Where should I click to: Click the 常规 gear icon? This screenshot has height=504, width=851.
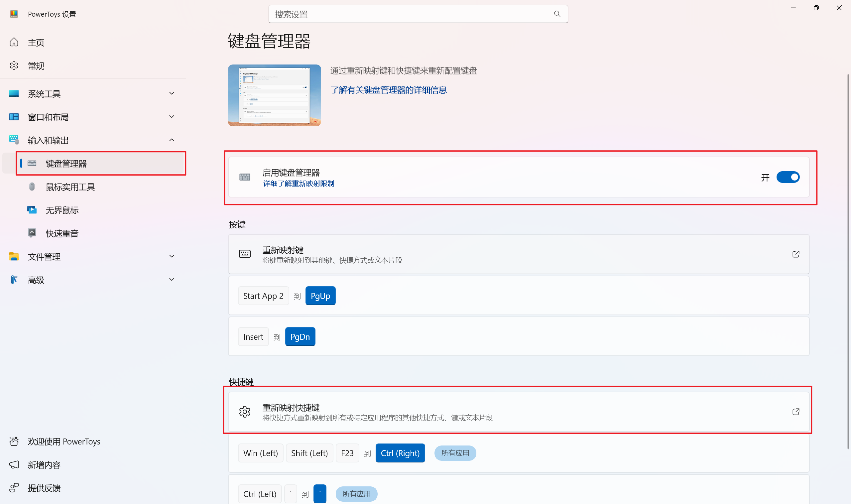14,65
